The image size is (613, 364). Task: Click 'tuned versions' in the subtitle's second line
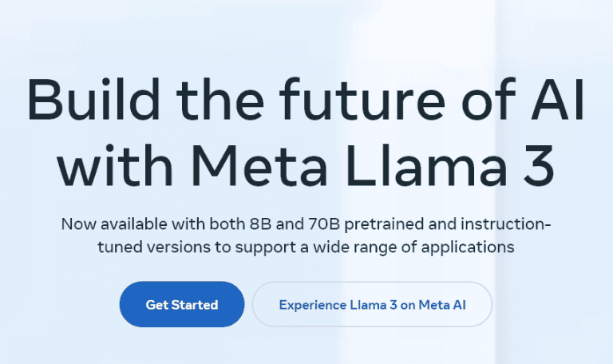(x=154, y=247)
